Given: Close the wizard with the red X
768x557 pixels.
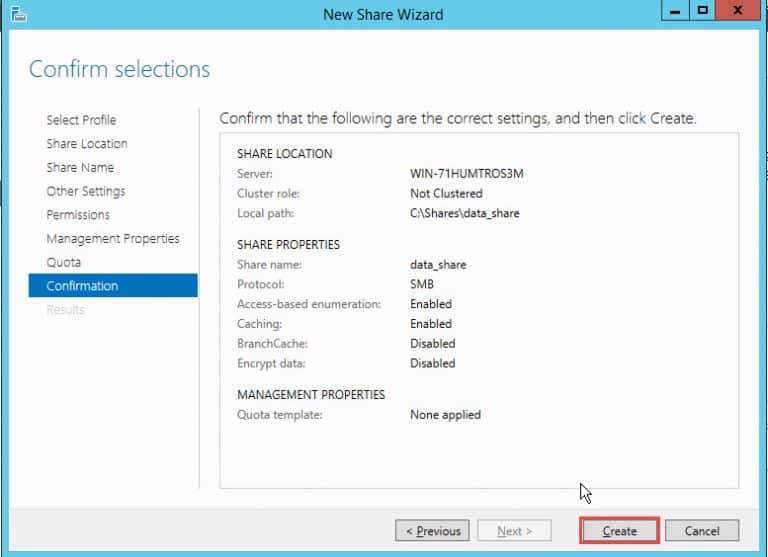Looking at the screenshot, I should pyautogui.click(x=738, y=11).
